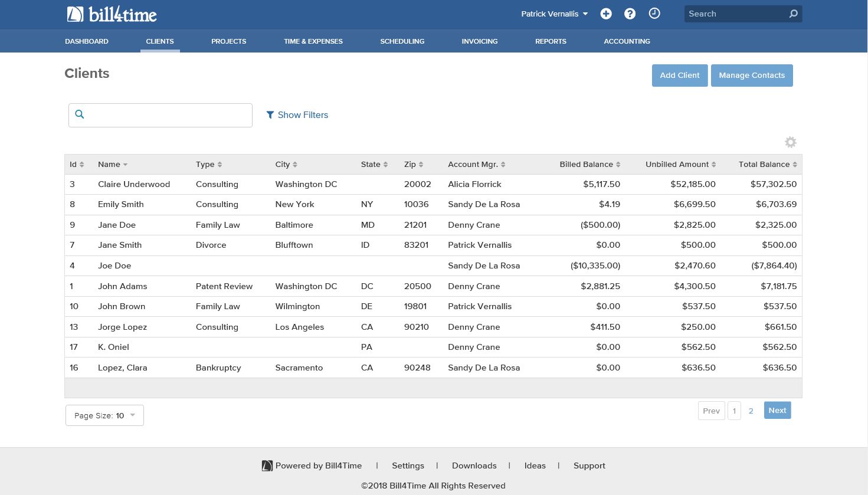Go to the Invoicing tab
The height and width of the screenshot is (495, 868).
[479, 41]
